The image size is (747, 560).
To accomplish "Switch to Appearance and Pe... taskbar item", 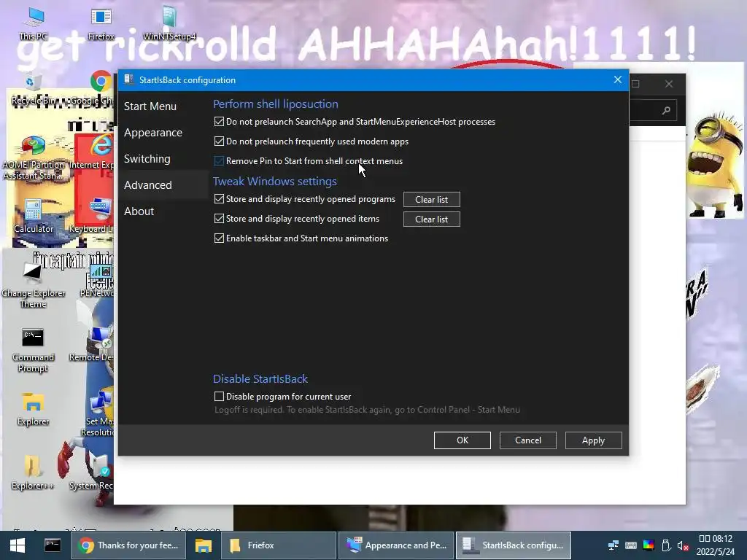I will coord(396,545).
